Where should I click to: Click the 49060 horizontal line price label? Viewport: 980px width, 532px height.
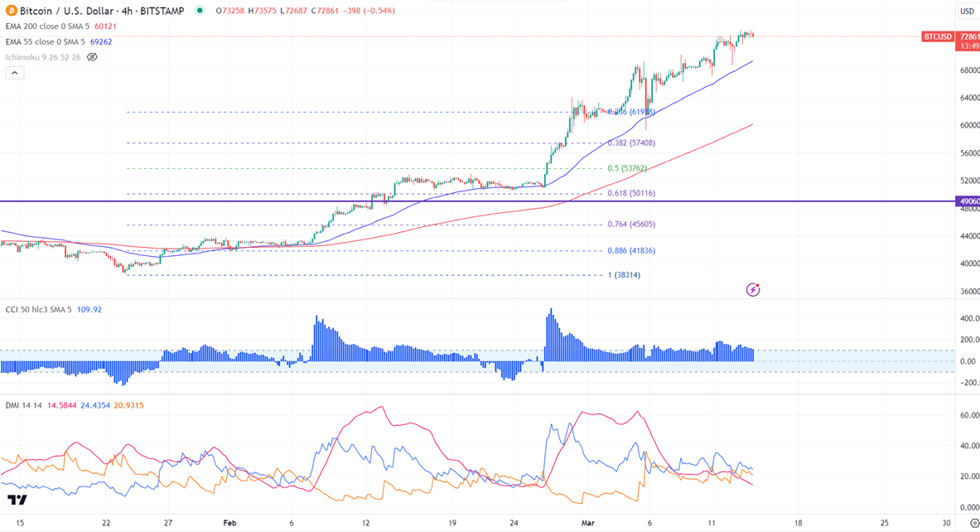pos(968,201)
